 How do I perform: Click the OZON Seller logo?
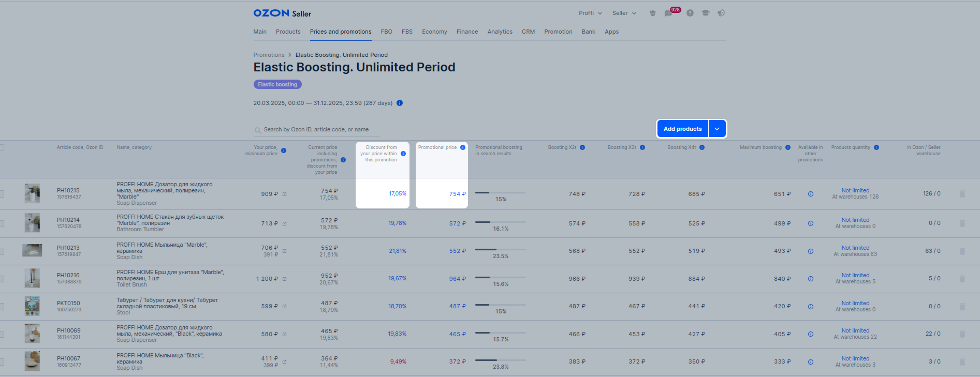click(x=282, y=13)
